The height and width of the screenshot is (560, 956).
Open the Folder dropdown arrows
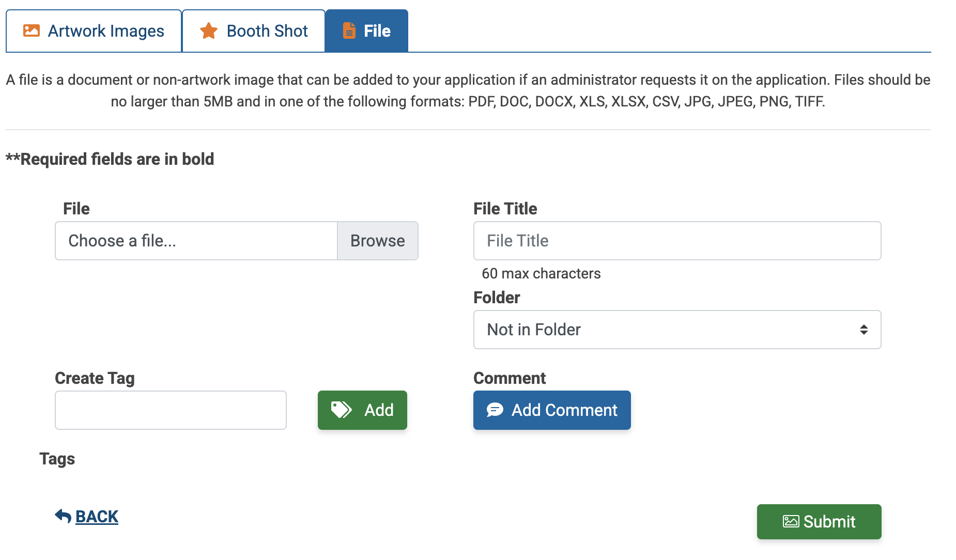point(864,330)
